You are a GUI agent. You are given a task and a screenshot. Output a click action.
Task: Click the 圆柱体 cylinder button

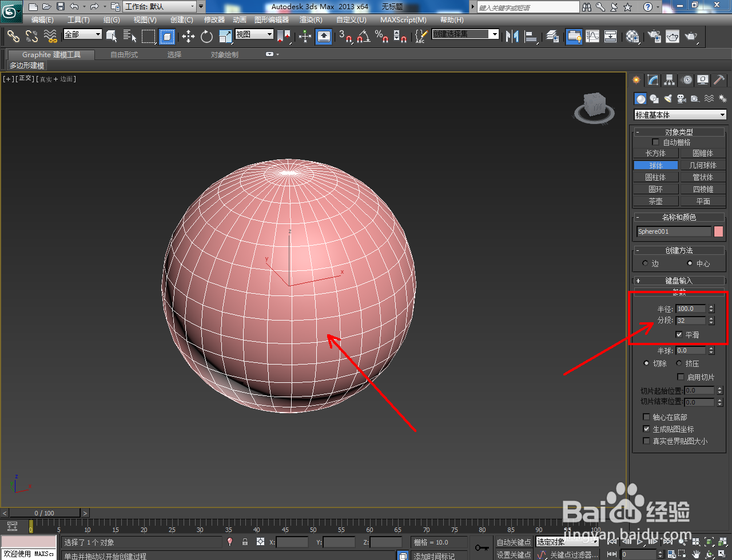tap(656, 177)
